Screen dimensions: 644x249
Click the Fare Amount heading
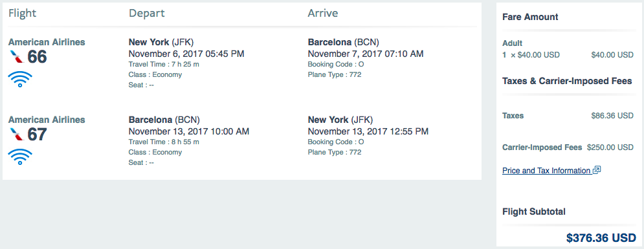point(530,17)
